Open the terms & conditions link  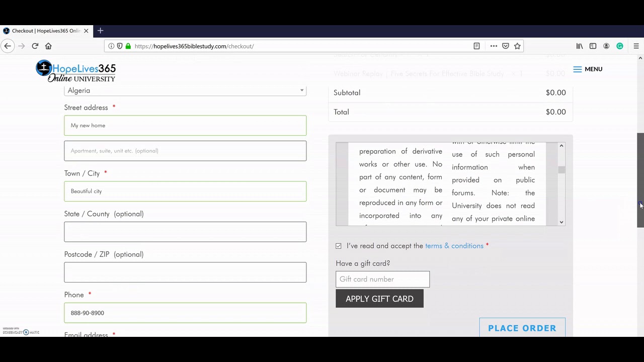(x=454, y=246)
